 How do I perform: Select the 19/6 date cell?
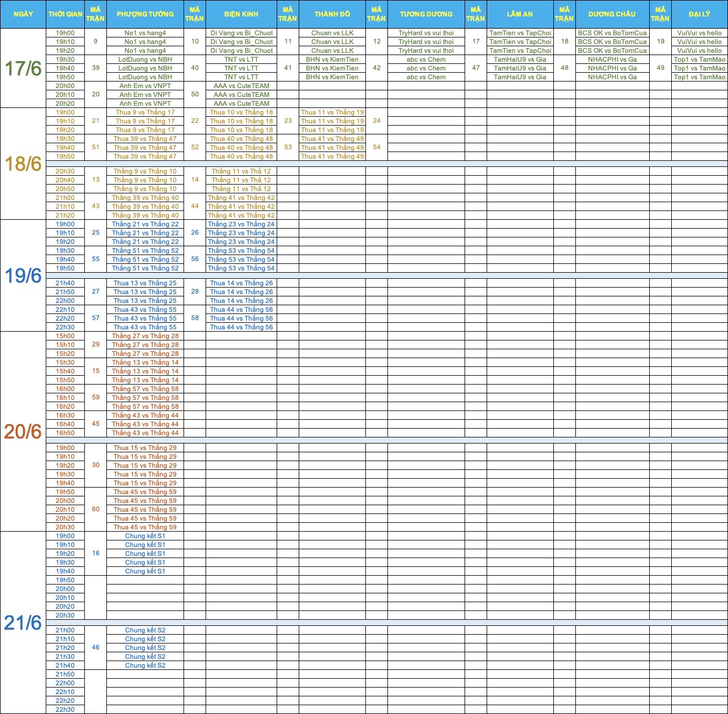[x=23, y=275]
